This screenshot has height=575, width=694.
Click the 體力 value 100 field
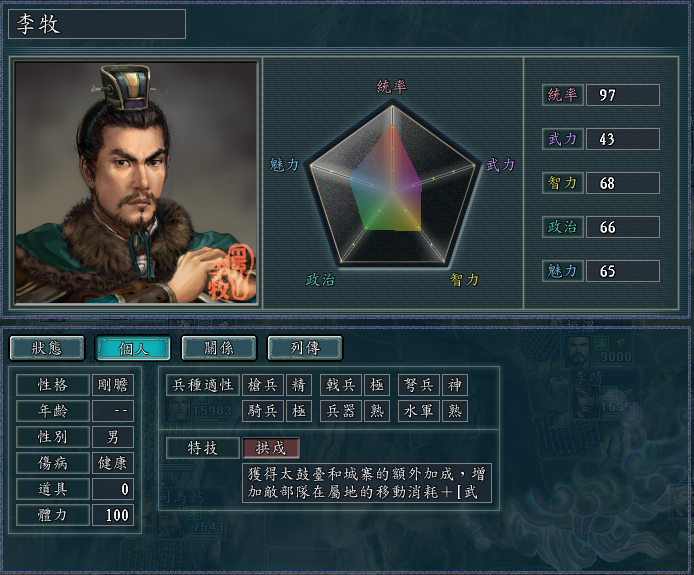[112, 515]
